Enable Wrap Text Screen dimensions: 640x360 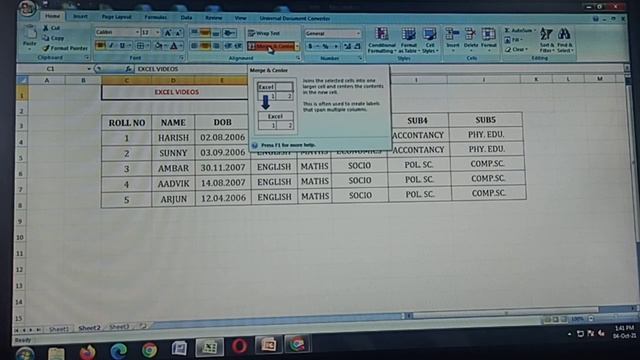[264, 33]
